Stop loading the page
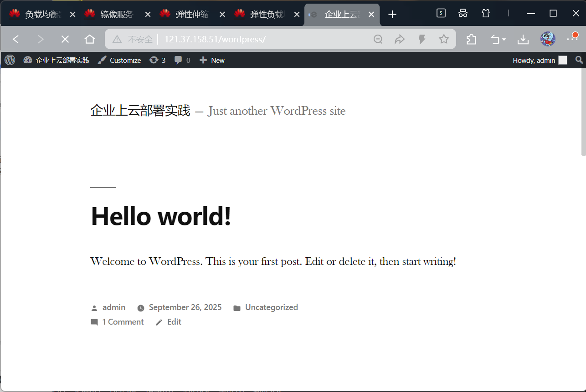 point(65,40)
